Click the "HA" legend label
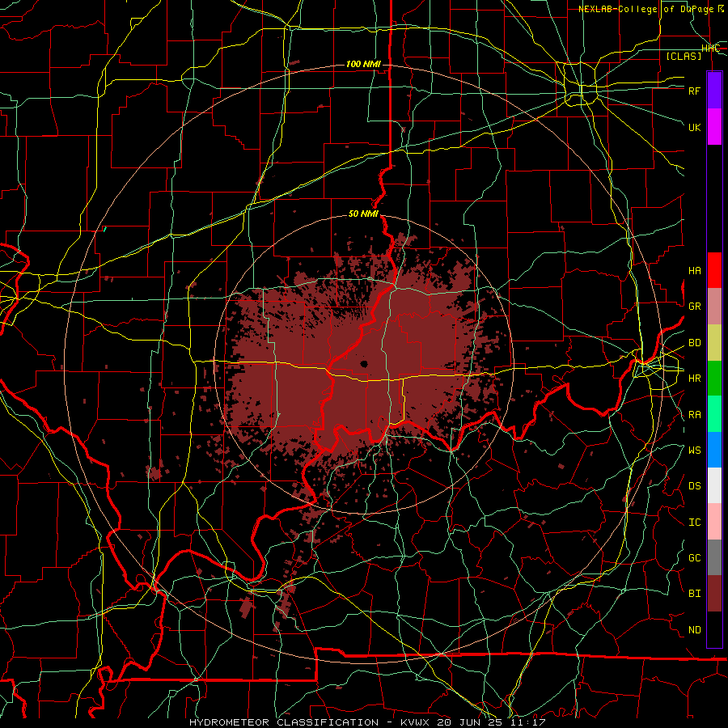Viewport: 728px width, 728px height. 694,271
